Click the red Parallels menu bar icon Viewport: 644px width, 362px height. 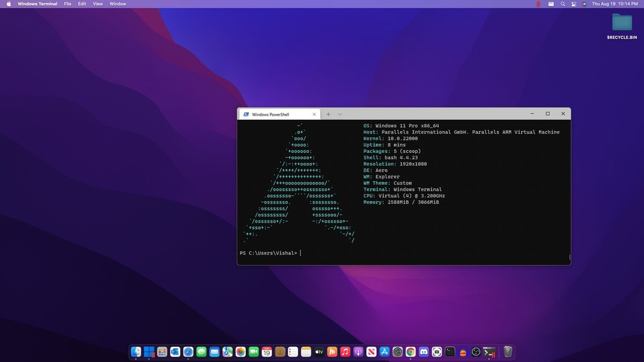(538, 4)
